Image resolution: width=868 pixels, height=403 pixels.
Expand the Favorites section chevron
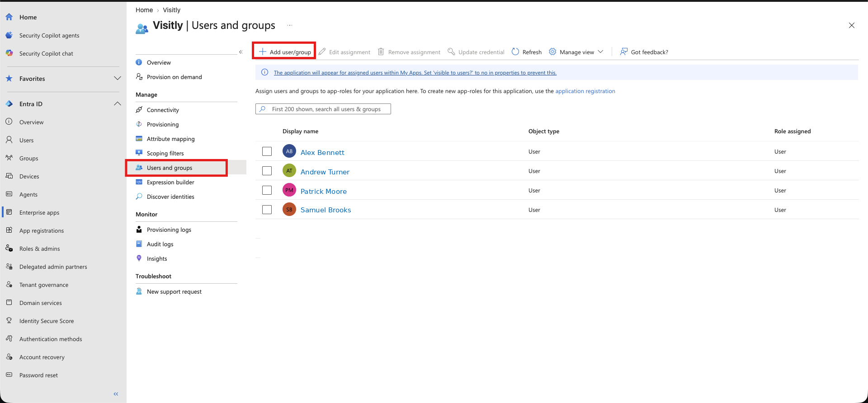[118, 78]
